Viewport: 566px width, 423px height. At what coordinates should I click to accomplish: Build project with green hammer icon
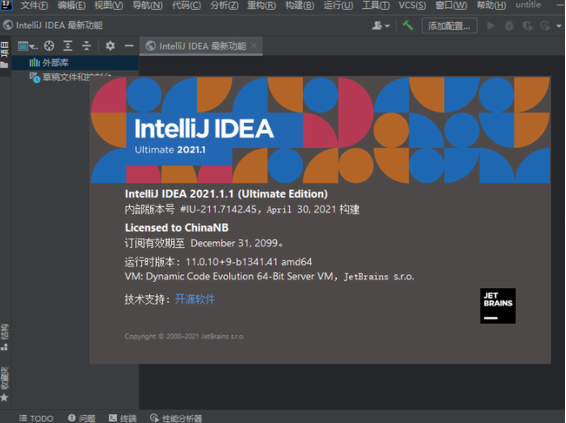pyautogui.click(x=408, y=25)
